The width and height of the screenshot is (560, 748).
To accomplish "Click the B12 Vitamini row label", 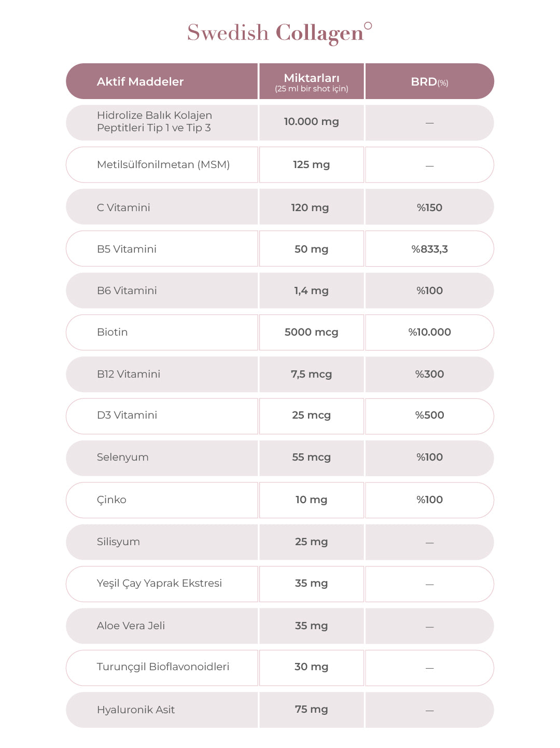I will [x=128, y=374].
